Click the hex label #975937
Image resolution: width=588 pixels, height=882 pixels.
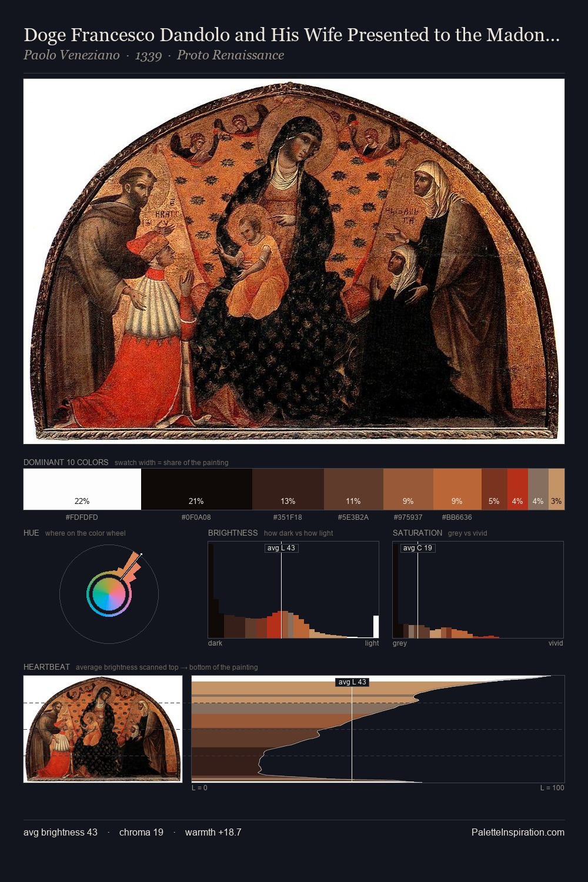point(408,517)
